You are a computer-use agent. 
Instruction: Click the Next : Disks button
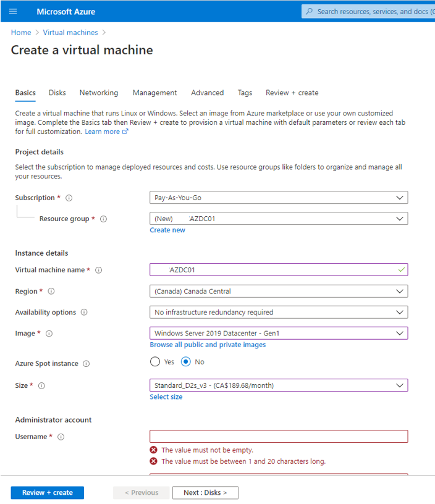205,492
